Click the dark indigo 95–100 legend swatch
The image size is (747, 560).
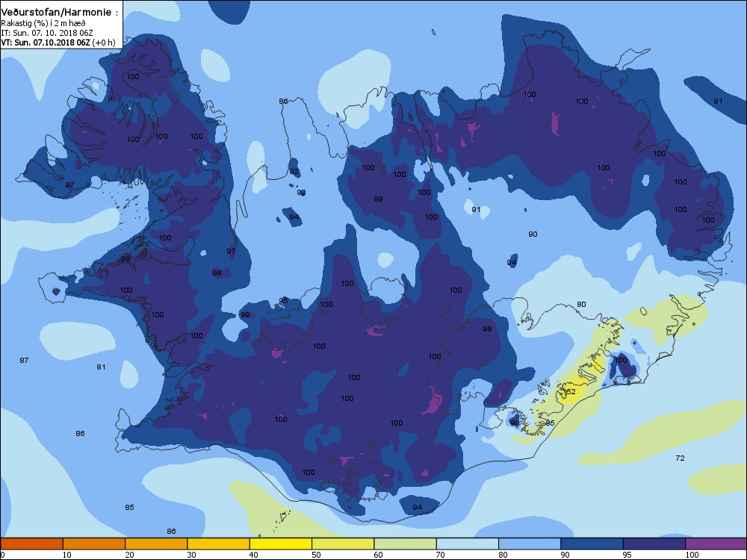(654, 544)
